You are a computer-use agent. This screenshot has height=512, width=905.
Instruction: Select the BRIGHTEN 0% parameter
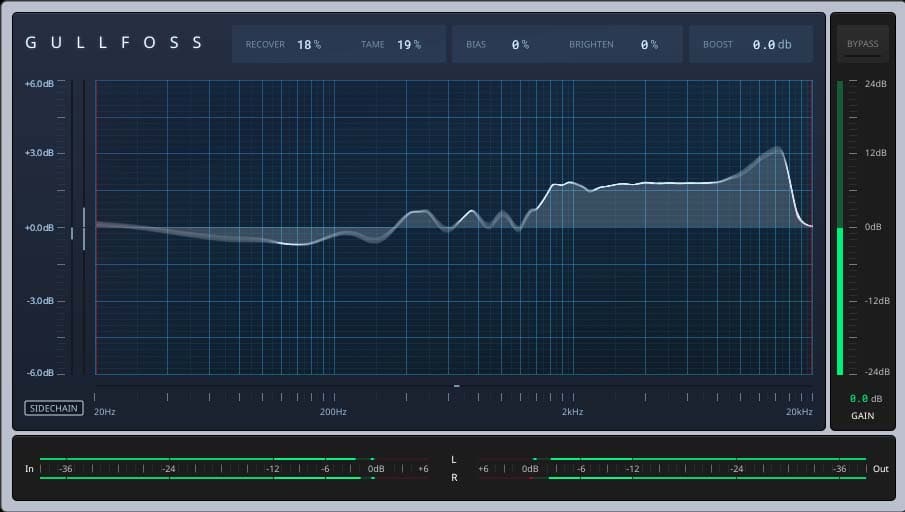(648, 45)
